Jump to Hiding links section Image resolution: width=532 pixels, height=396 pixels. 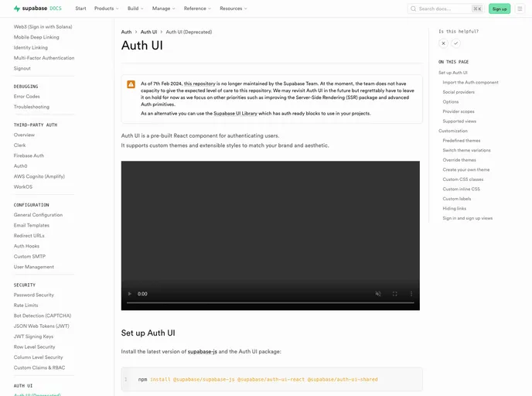(455, 208)
